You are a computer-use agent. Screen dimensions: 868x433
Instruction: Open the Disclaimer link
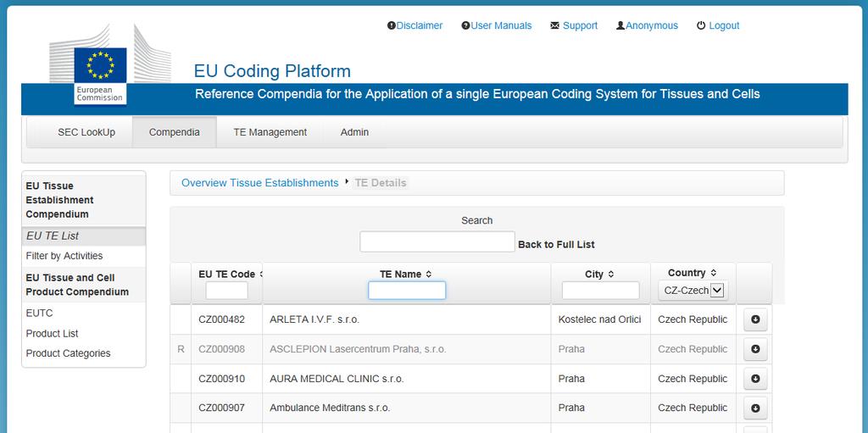coord(420,25)
